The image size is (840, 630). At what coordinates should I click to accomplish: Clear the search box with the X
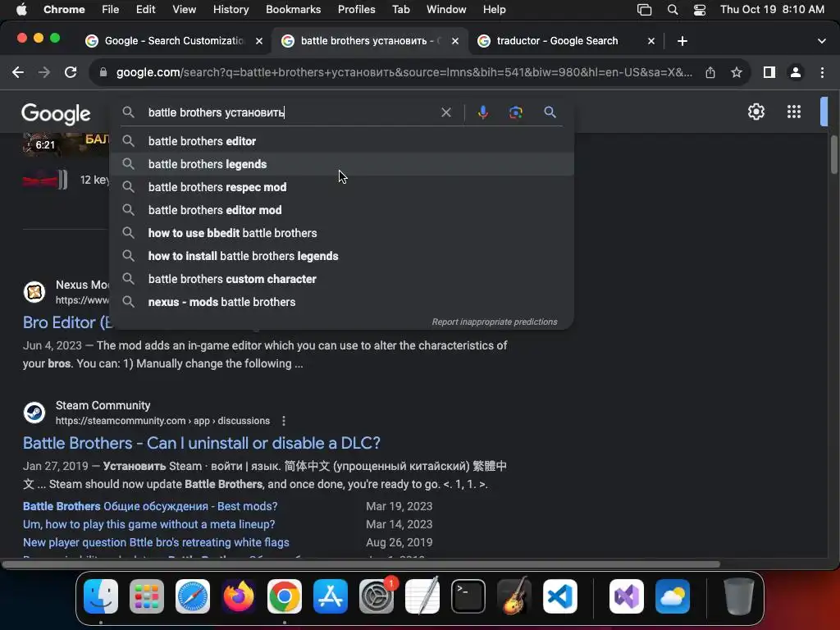[445, 112]
